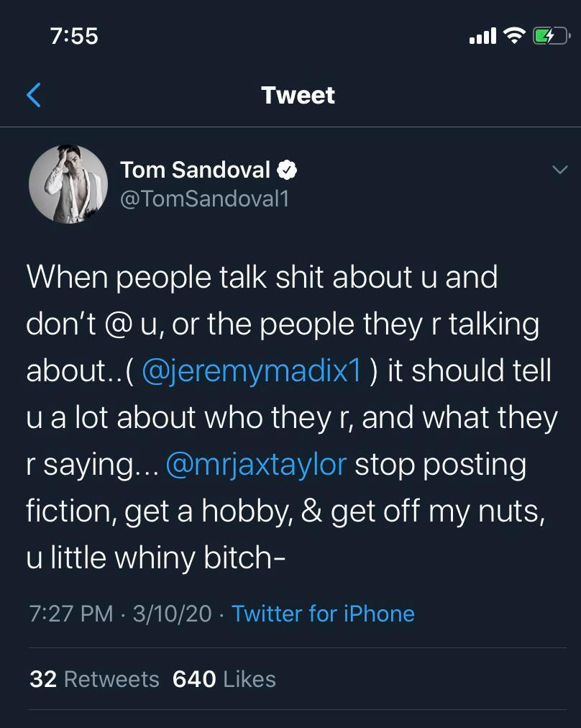Tap the Wi-Fi status icon

[x=514, y=35]
